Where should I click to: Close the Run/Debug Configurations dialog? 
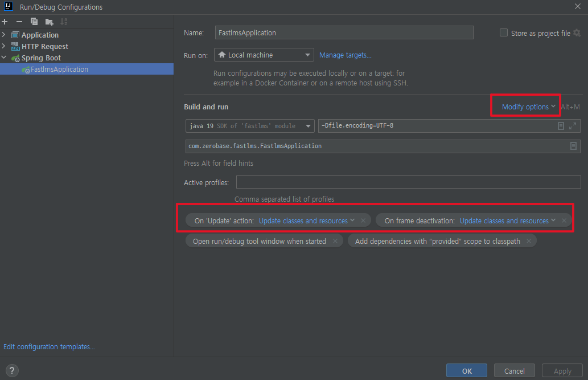pos(578,6)
